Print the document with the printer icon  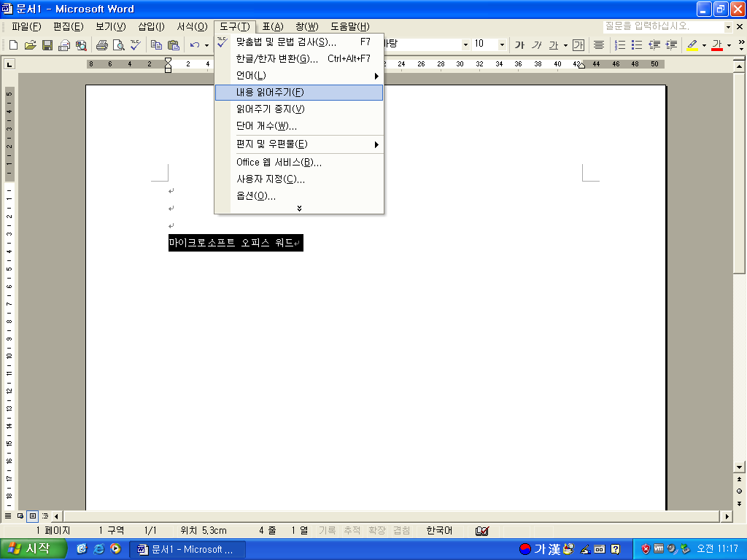point(101,45)
